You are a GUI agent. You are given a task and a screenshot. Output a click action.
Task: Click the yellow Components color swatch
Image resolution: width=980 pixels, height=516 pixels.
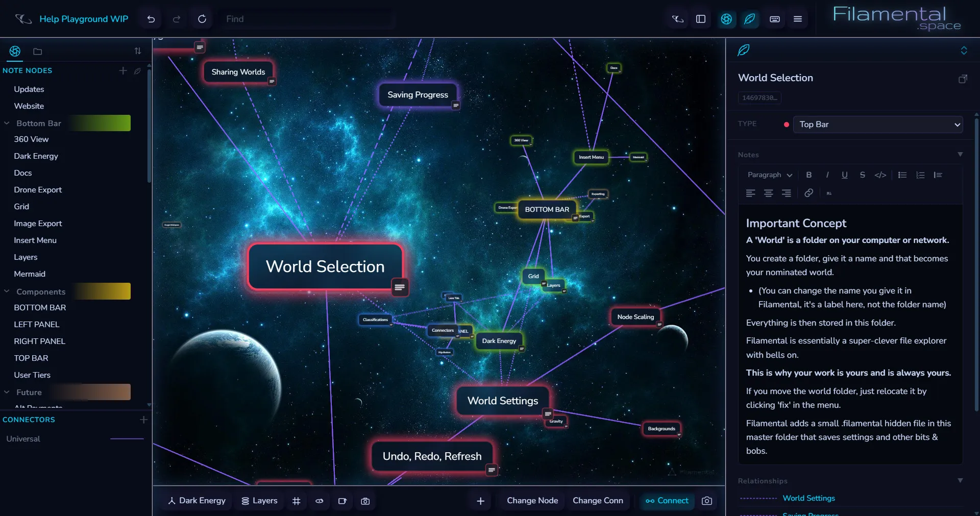[x=102, y=291]
